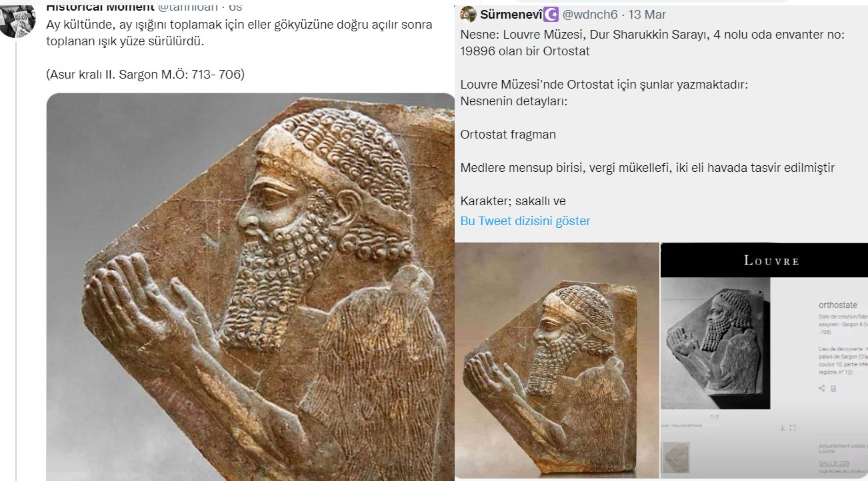Click the black-and-white orthostate photo
Image resolution: width=868 pixels, height=481 pixels.
(x=715, y=344)
